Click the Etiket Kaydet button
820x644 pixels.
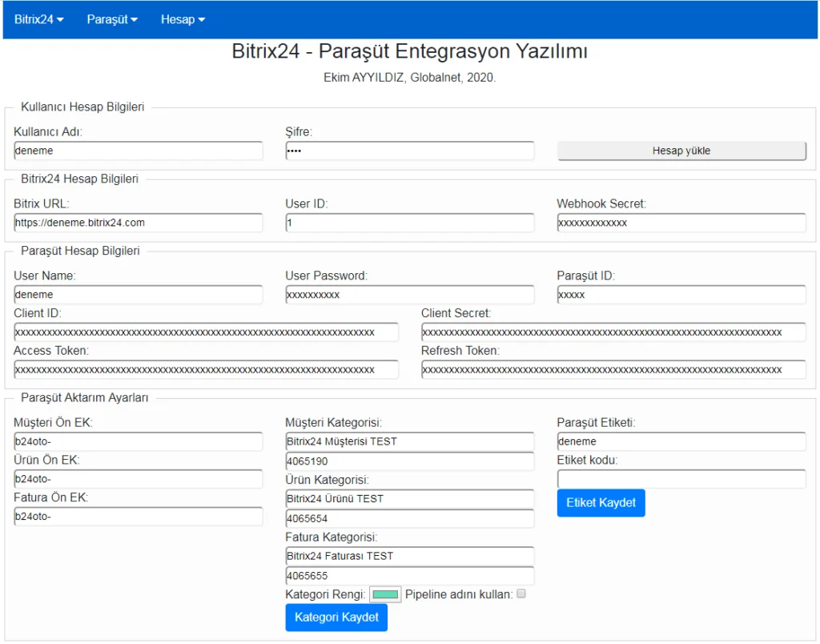[601, 502]
